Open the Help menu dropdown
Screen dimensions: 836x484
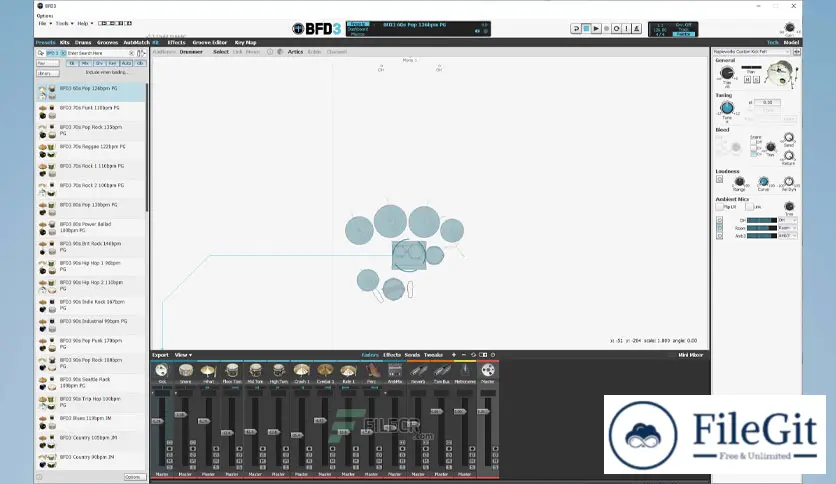(x=85, y=23)
